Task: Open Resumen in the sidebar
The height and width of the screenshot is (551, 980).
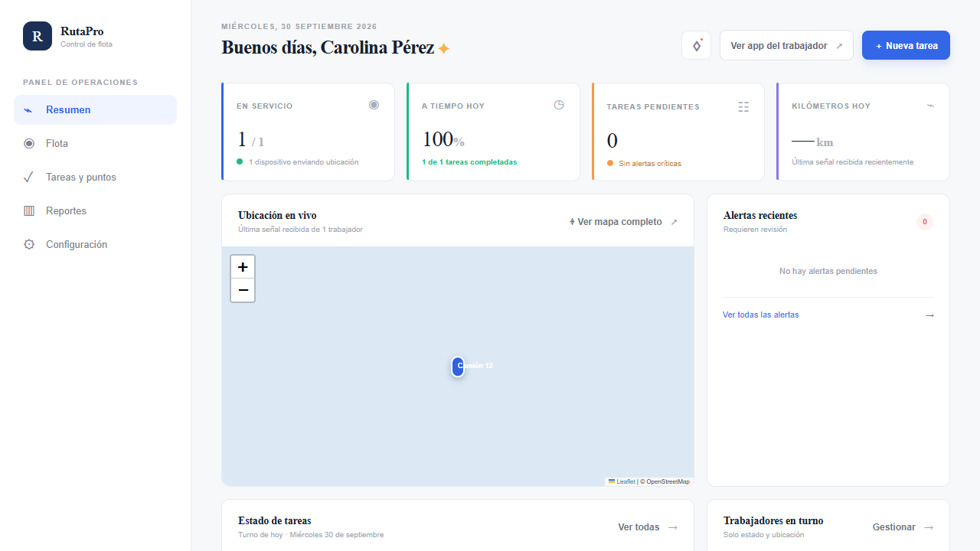Action: tap(95, 109)
